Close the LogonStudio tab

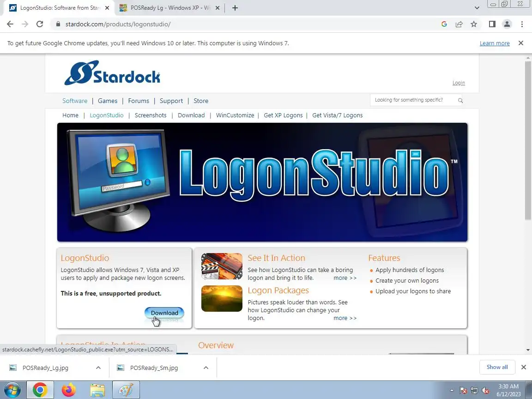tap(107, 8)
